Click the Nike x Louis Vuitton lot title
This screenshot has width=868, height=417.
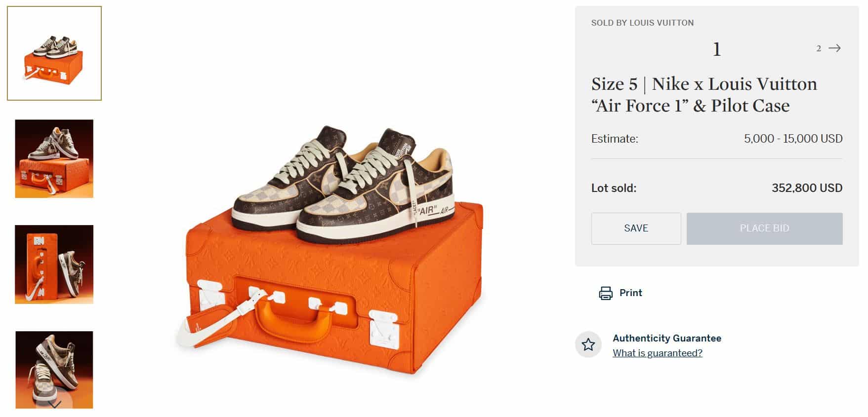click(x=704, y=95)
